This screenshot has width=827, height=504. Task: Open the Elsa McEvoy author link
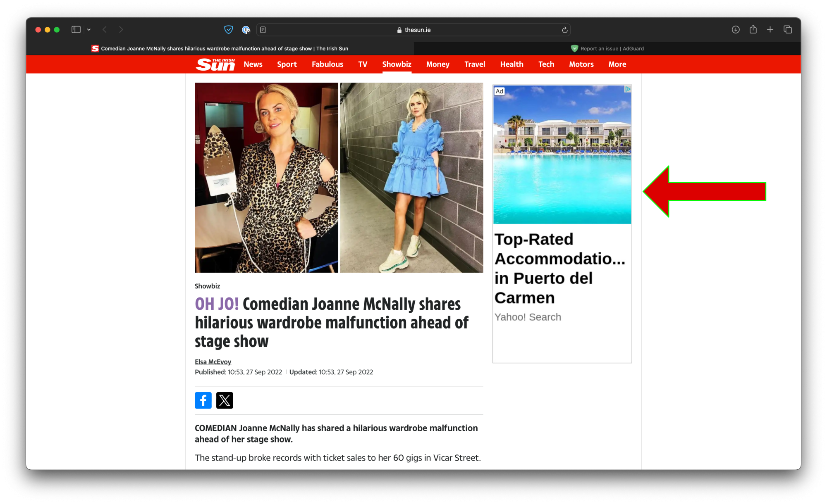pos(213,362)
